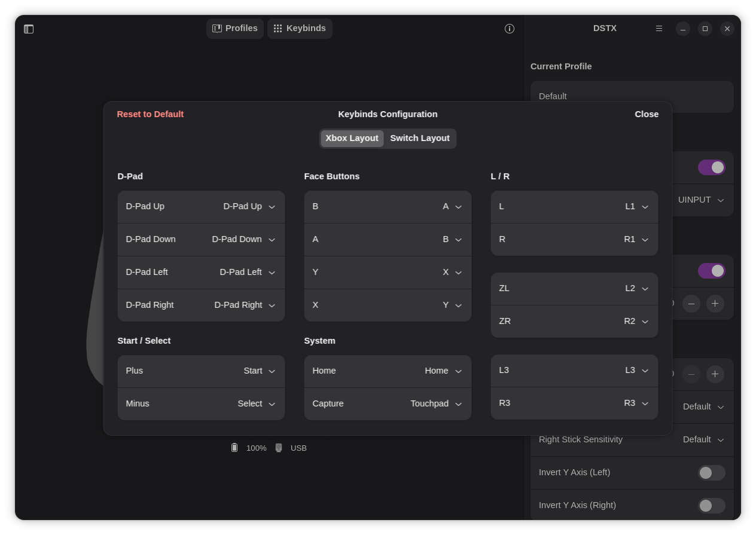Click the D-Pad section heading
756x535 pixels.
pos(130,176)
